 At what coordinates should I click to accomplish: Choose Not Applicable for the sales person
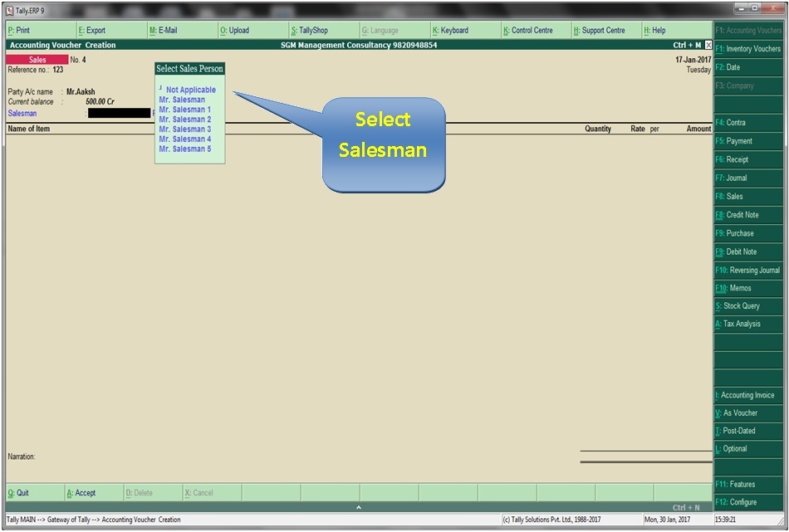[x=189, y=89]
